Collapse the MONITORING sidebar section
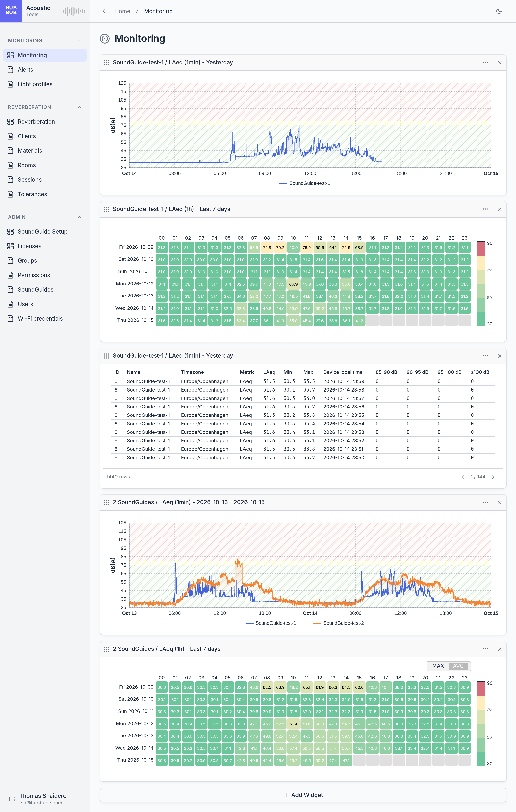 click(x=79, y=40)
